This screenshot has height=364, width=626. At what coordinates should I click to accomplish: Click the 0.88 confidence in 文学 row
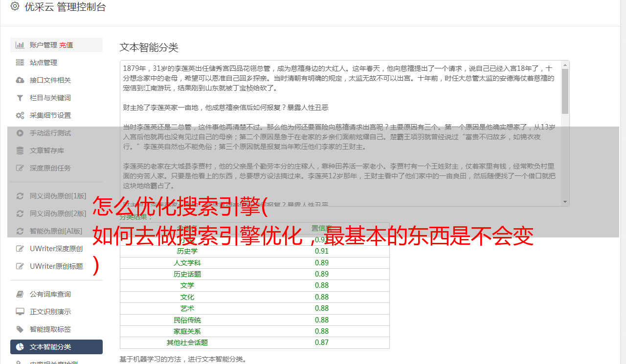click(322, 285)
